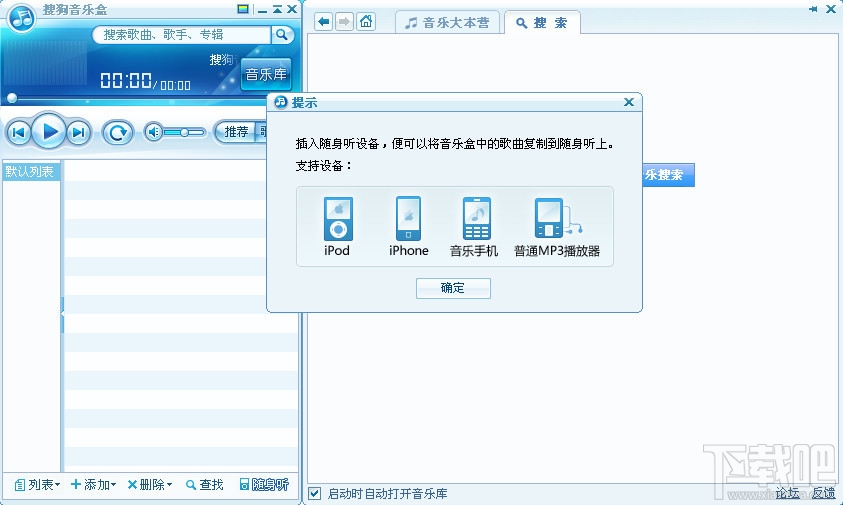The image size is (843, 505).
Task: Click the 乐搜索 music search button
Action: click(668, 175)
